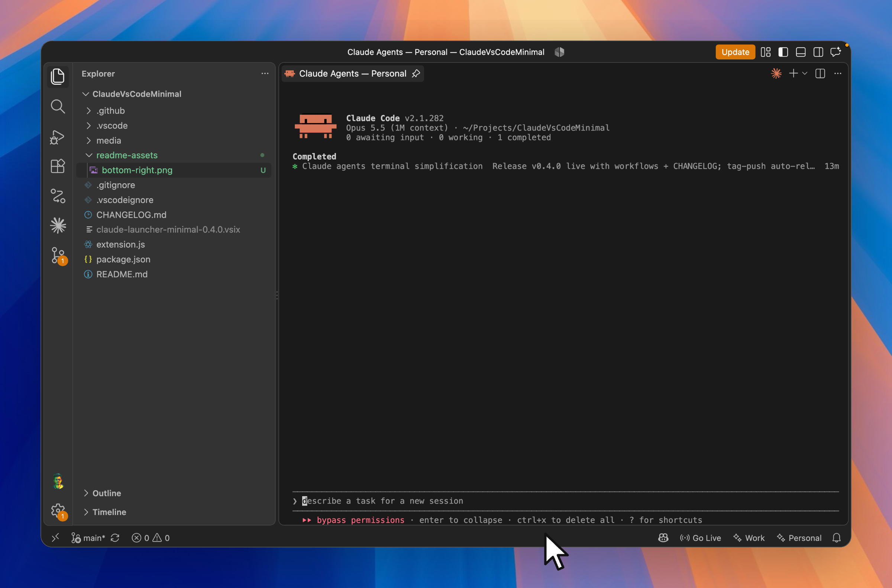Open bottom-right.png in the explorer
Screen dimensions: 892x588
(174, 170)
